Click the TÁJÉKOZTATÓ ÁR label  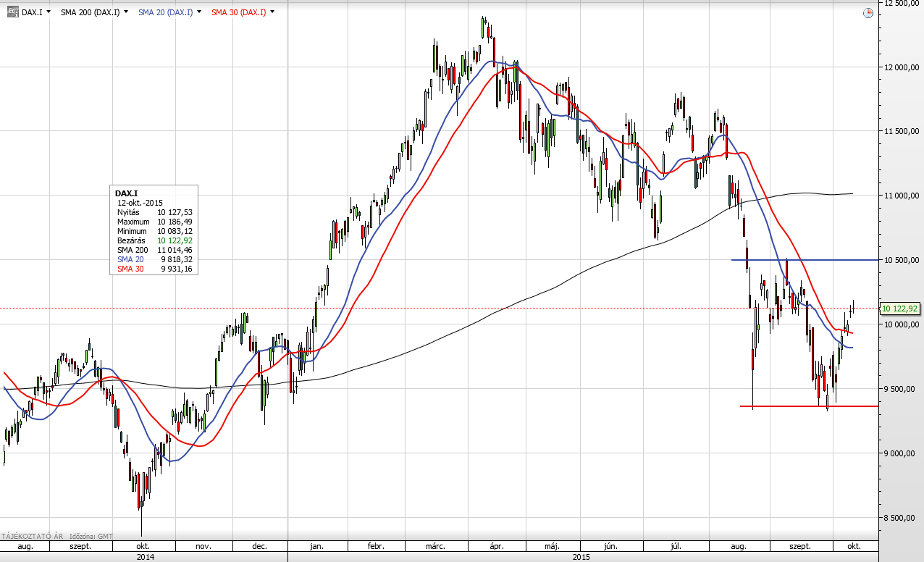33,536
